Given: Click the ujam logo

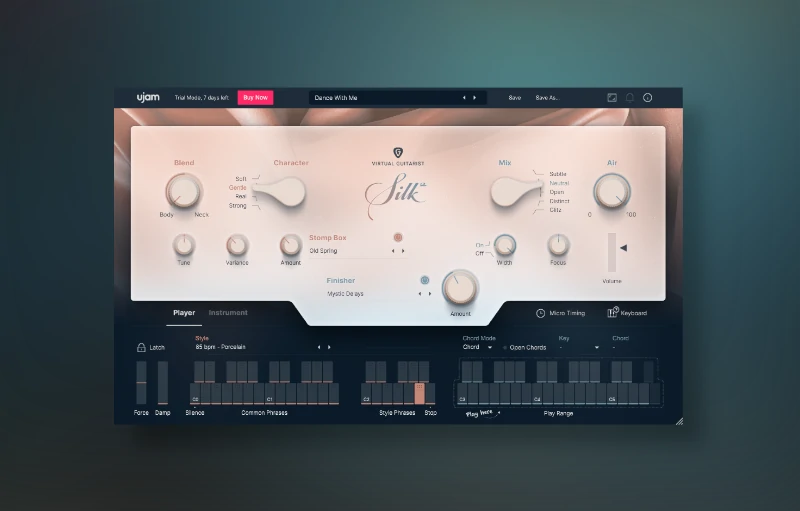Looking at the screenshot, I should coord(148,97).
